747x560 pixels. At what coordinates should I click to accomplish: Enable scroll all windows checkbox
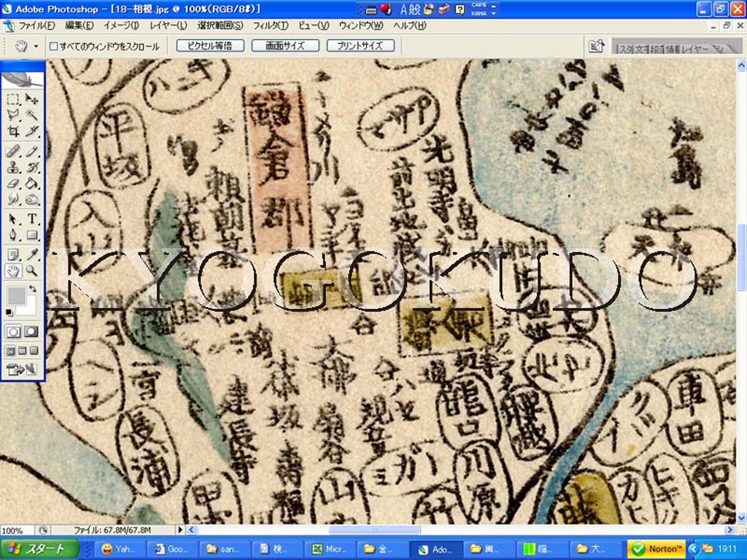pos(54,46)
